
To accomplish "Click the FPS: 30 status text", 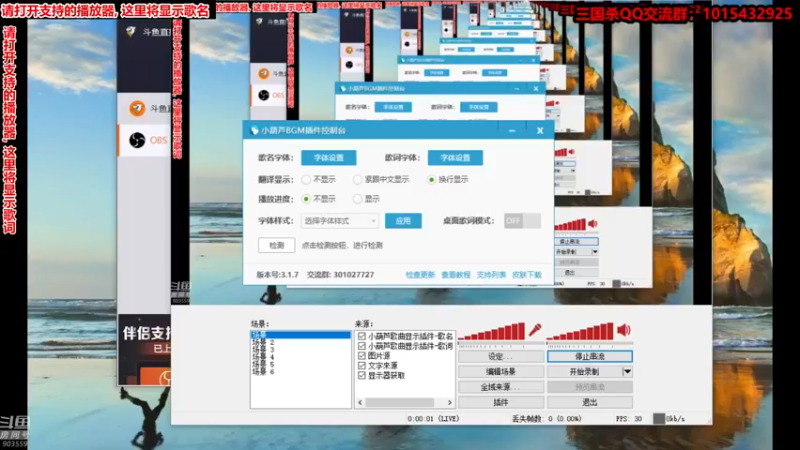I will click(x=629, y=418).
